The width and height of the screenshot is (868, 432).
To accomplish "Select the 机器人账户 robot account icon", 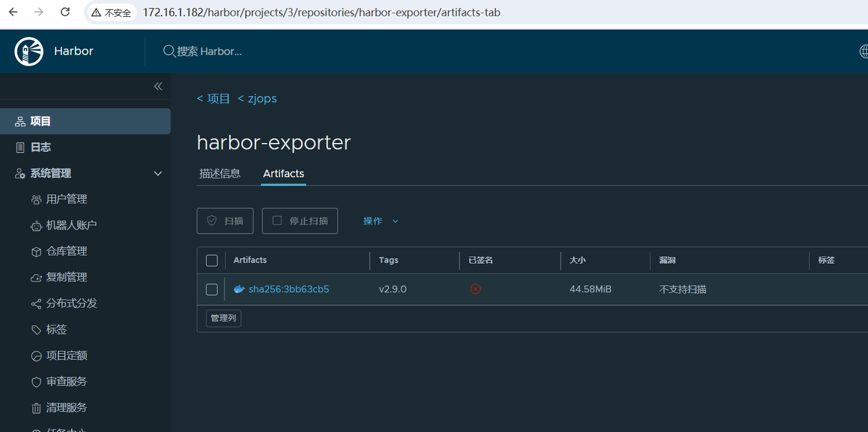I will pyautogui.click(x=35, y=225).
